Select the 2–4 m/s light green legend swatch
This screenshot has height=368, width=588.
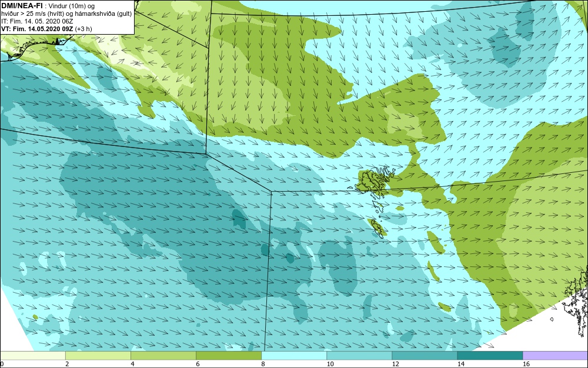click(x=98, y=355)
